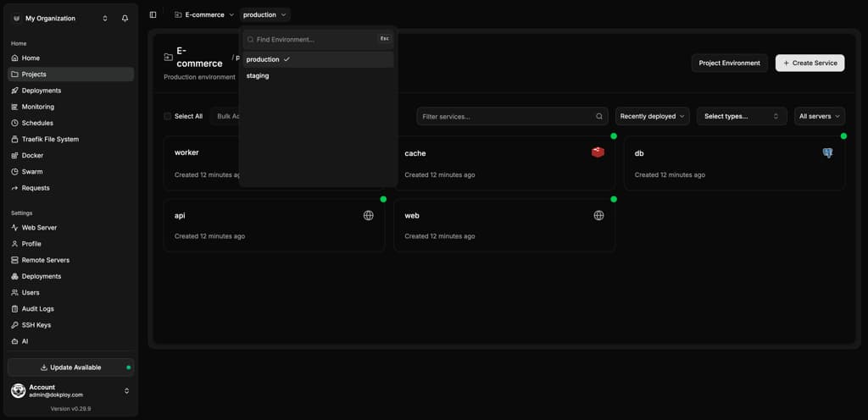Open Home in the sidebar
Image resolution: width=868 pixels, height=420 pixels.
click(71, 58)
